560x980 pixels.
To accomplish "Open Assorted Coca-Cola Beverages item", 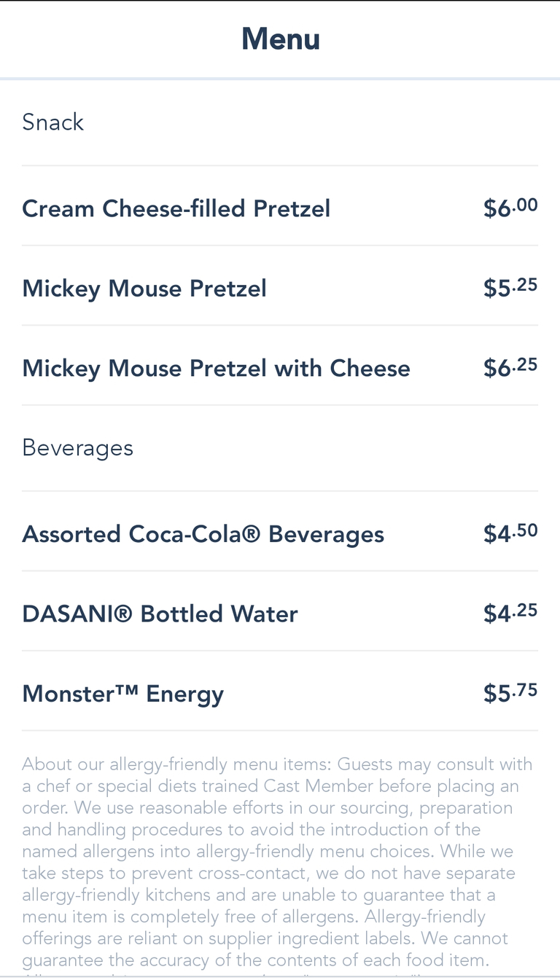I will (203, 534).
